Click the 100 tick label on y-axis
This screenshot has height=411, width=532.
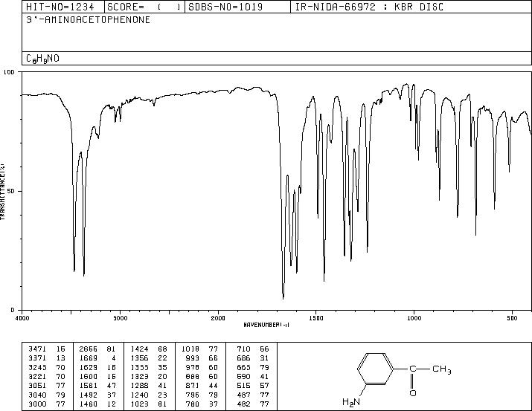(x=10, y=72)
